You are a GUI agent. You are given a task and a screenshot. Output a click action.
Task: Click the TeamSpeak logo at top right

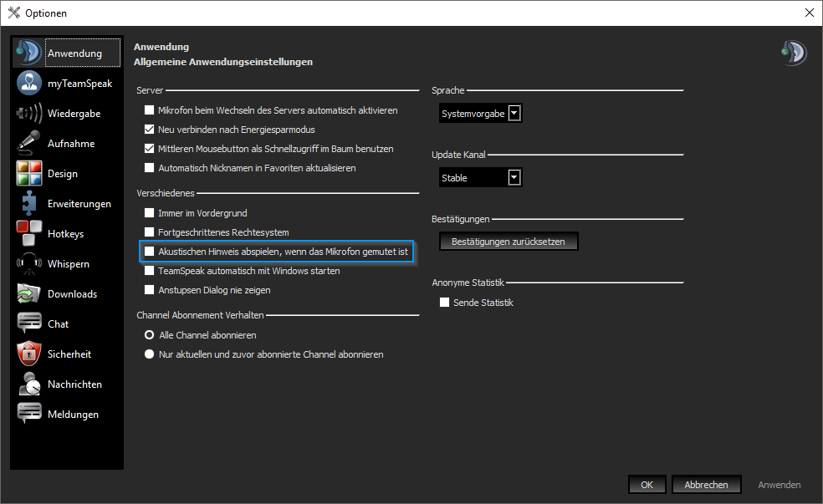pos(794,53)
